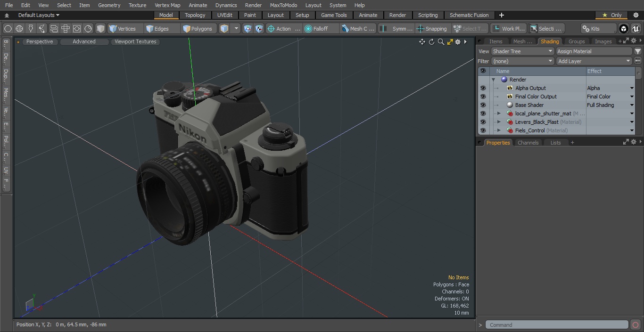
Task: Toggle the Only star button
Action: pyautogui.click(x=611, y=15)
